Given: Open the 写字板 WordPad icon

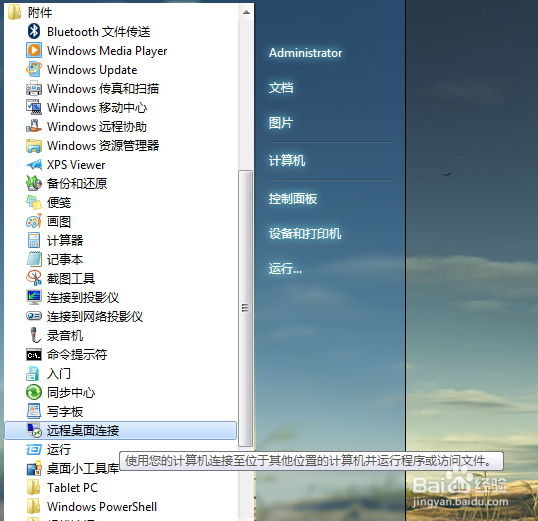Looking at the screenshot, I should [x=34, y=411].
